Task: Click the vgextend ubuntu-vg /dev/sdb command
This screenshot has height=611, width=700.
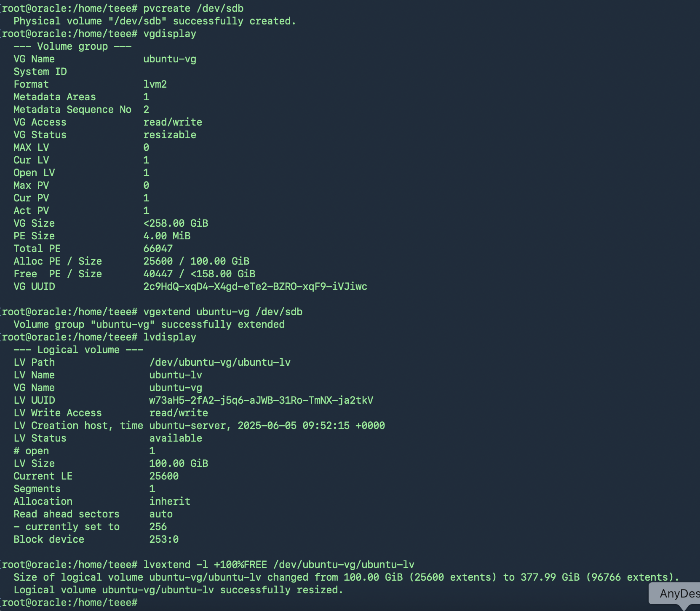Action: [x=223, y=312]
